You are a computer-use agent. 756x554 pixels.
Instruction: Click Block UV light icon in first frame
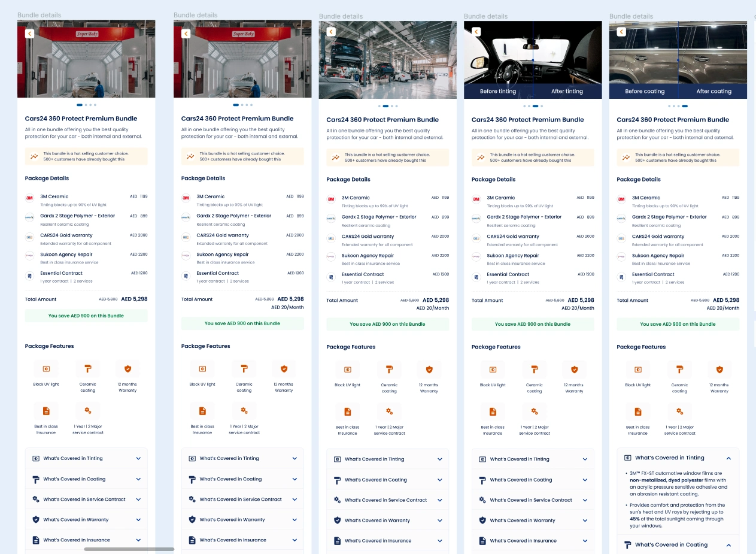point(46,369)
